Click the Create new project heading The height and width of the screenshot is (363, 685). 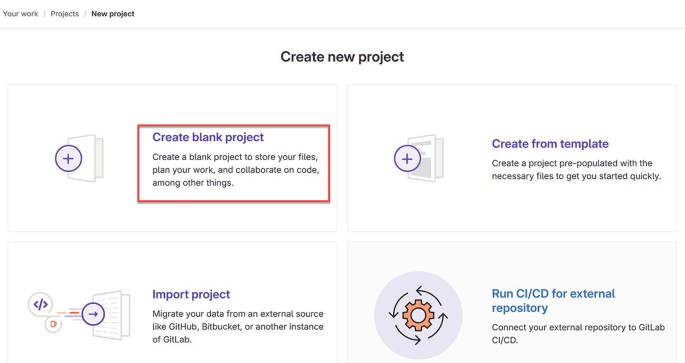pyautogui.click(x=342, y=57)
